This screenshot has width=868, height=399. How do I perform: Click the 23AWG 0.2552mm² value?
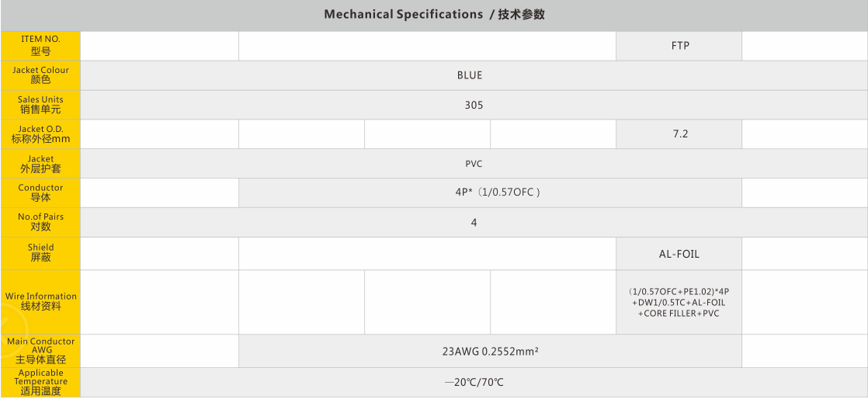[490, 351]
